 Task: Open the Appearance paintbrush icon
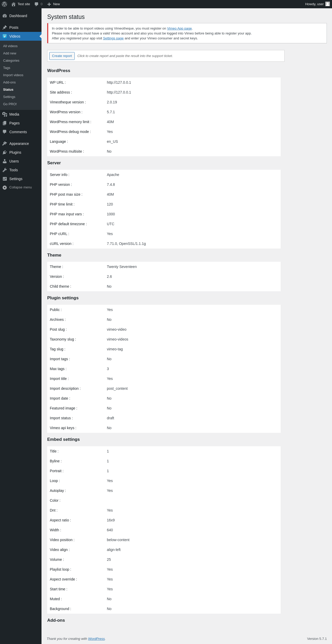[5, 144]
